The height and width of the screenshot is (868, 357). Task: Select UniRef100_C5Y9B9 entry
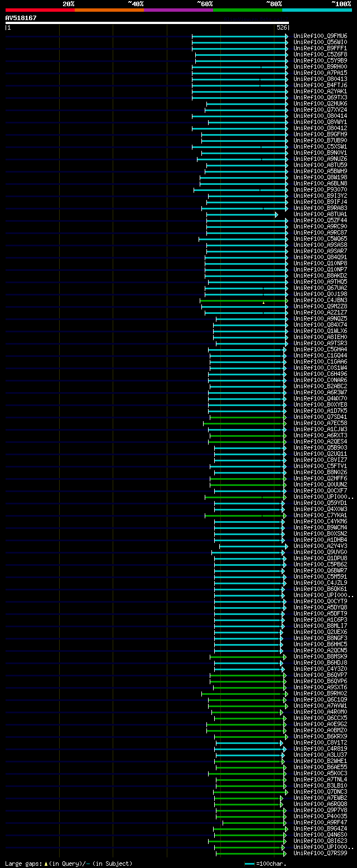(x=320, y=61)
